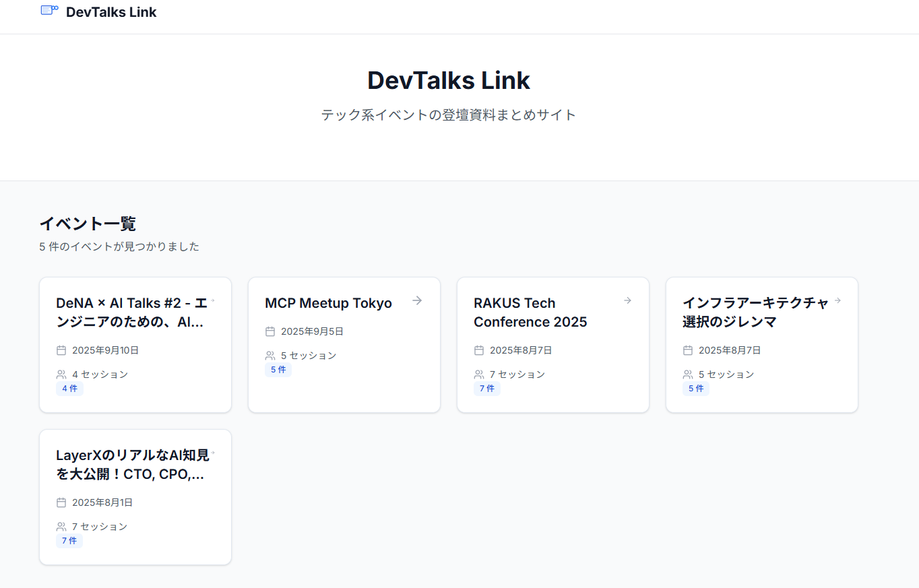
Task: Click 7 セッション on RAKUS Tech Conference card
Action: tap(517, 374)
